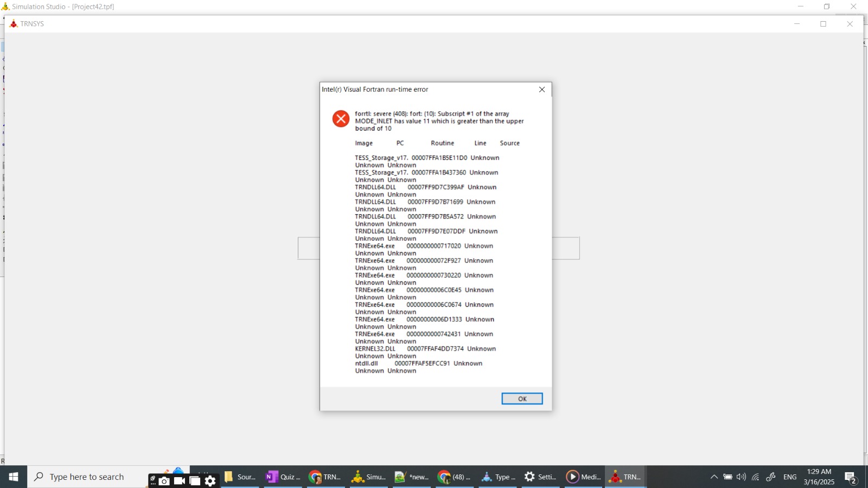Screen dimensions: 868x488
Task: Click the TRNDLL64.DLL row with 00007FF9D7C399AF
Action: pyautogui.click(x=426, y=187)
